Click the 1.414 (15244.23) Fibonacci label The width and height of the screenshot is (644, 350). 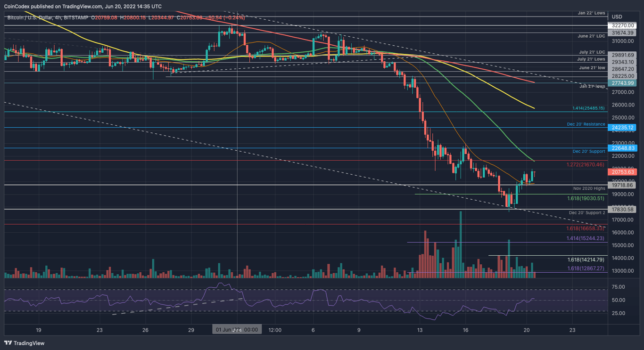[585, 238]
